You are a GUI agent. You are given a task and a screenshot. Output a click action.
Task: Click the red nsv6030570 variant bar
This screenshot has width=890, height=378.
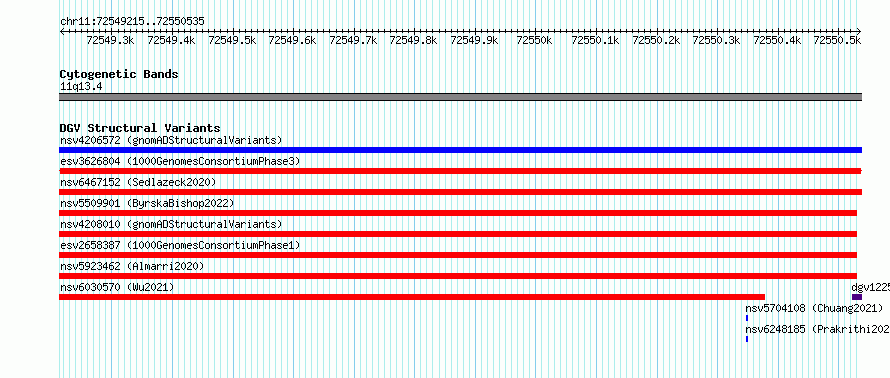(412, 297)
